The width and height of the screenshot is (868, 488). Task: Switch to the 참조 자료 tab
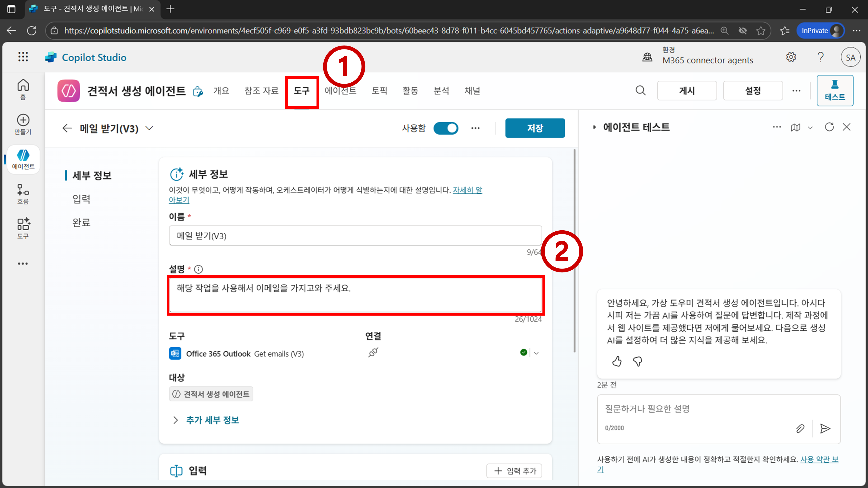[261, 91]
